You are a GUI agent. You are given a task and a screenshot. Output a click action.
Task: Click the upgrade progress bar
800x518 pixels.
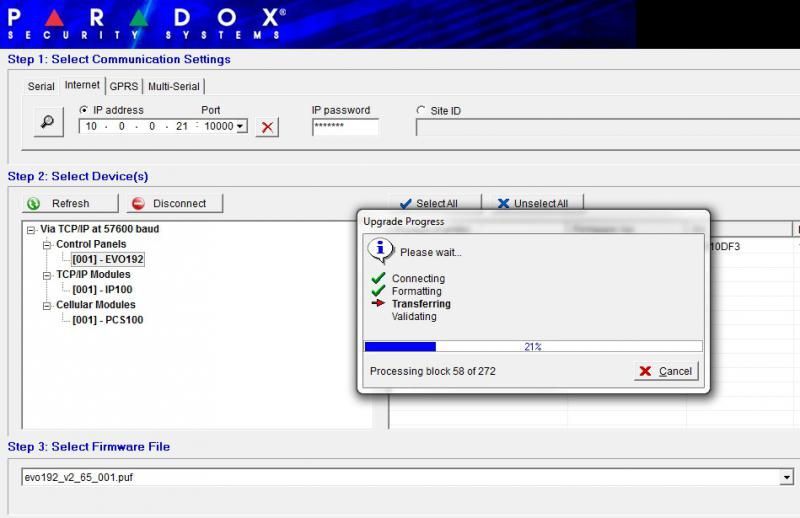533,347
